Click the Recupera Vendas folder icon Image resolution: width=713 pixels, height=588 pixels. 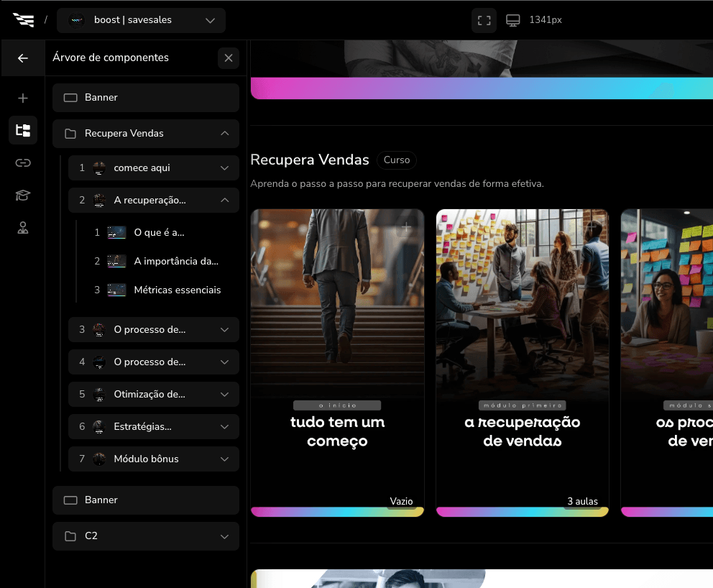[70, 133]
